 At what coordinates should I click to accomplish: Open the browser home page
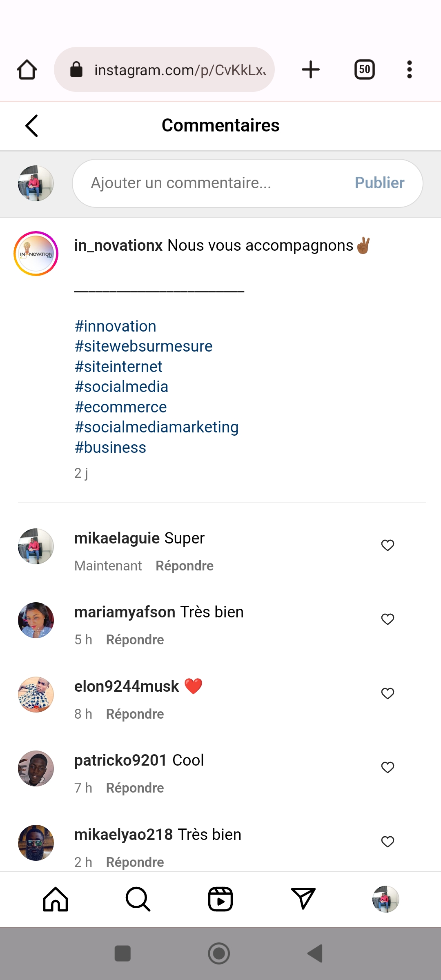tap(27, 69)
